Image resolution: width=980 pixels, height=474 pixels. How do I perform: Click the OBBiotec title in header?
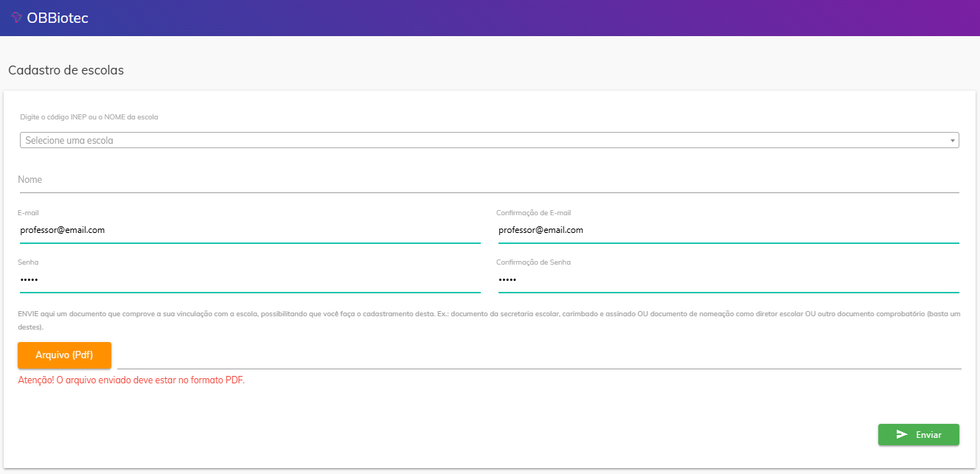coord(57,18)
